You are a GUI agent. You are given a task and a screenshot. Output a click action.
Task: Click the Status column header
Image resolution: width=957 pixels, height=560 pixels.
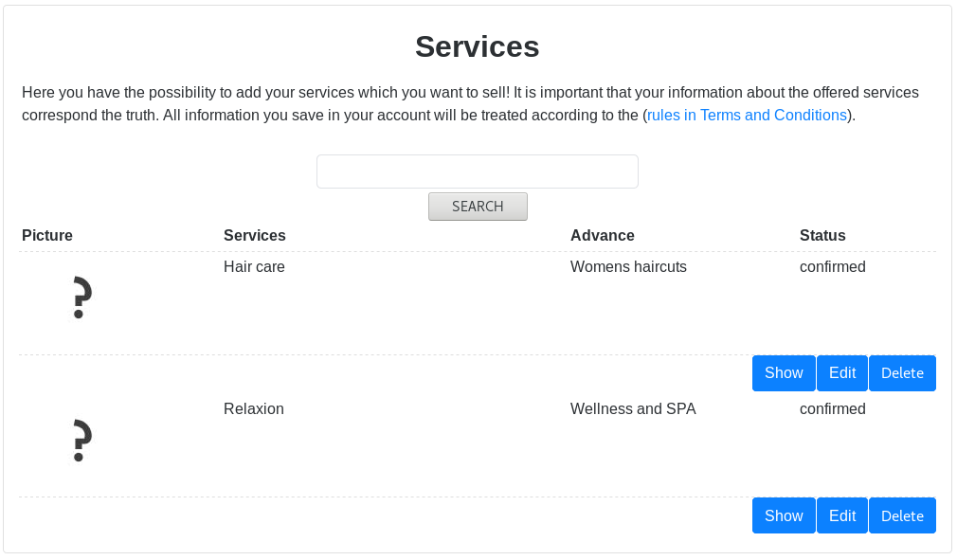click(x=822, y=236)
